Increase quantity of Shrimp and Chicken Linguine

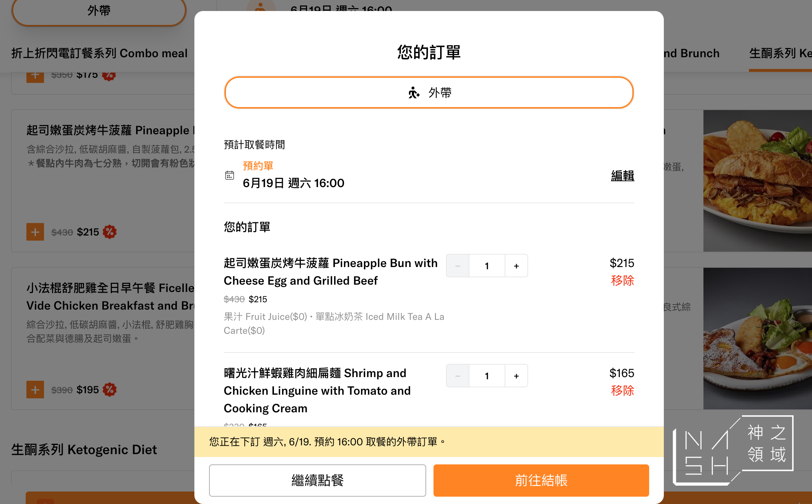coord(516,376)
